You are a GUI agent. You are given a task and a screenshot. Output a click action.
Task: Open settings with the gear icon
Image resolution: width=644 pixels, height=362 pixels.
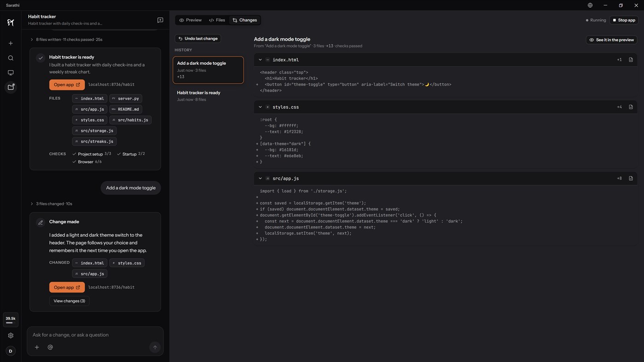[11, 336]
